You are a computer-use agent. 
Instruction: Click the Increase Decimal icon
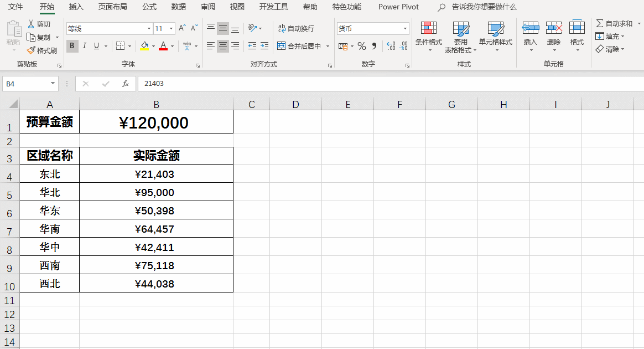point(391,46)
